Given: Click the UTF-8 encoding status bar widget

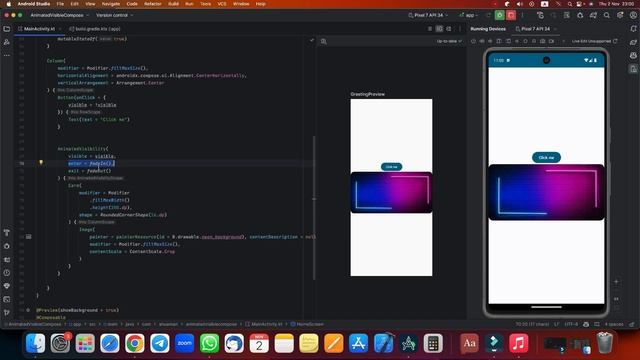Looking at the screenshot, I should point(571,324).
